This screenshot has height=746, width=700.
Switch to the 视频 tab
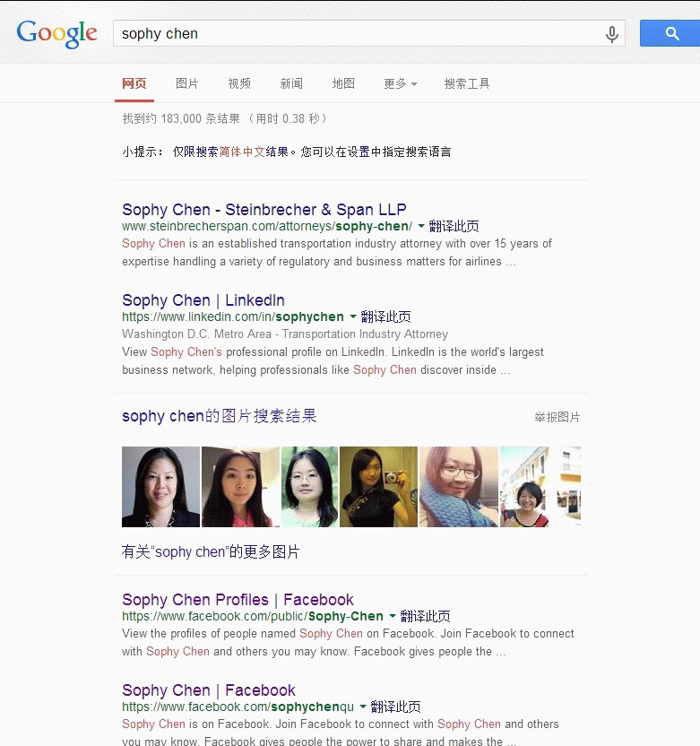click(x=239, y=83)
